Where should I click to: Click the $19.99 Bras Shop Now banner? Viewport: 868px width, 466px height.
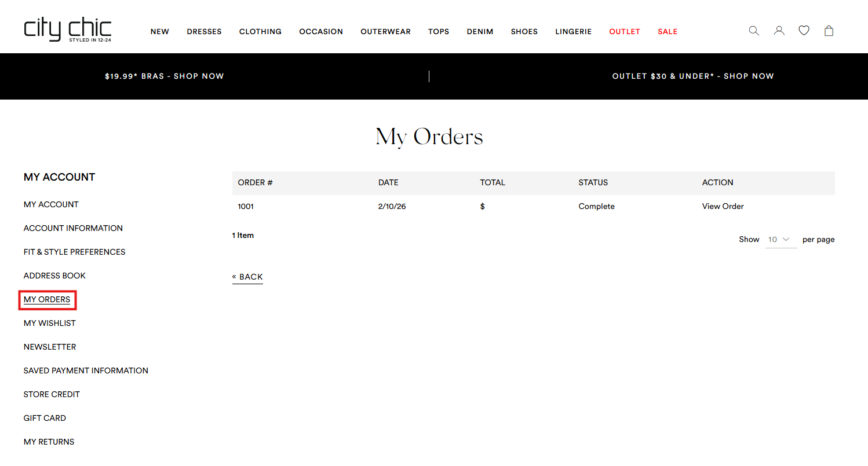[165, 76]
